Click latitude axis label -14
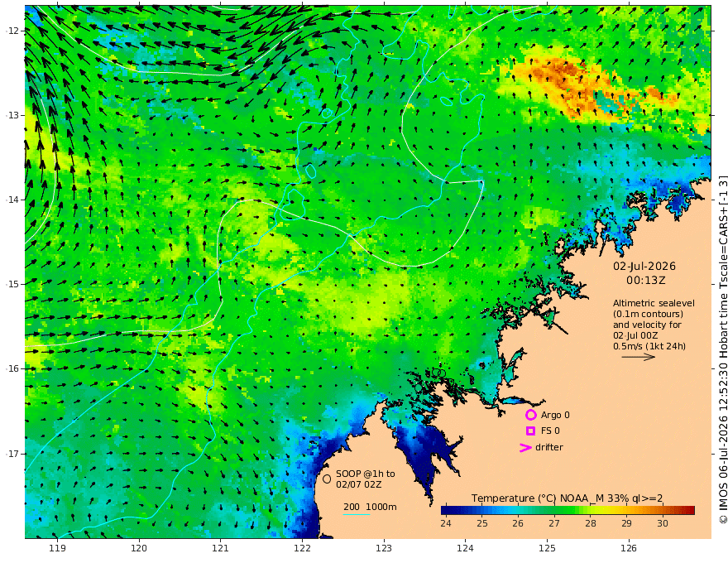This screenshot has height=563, width=728. coord(12,200)
